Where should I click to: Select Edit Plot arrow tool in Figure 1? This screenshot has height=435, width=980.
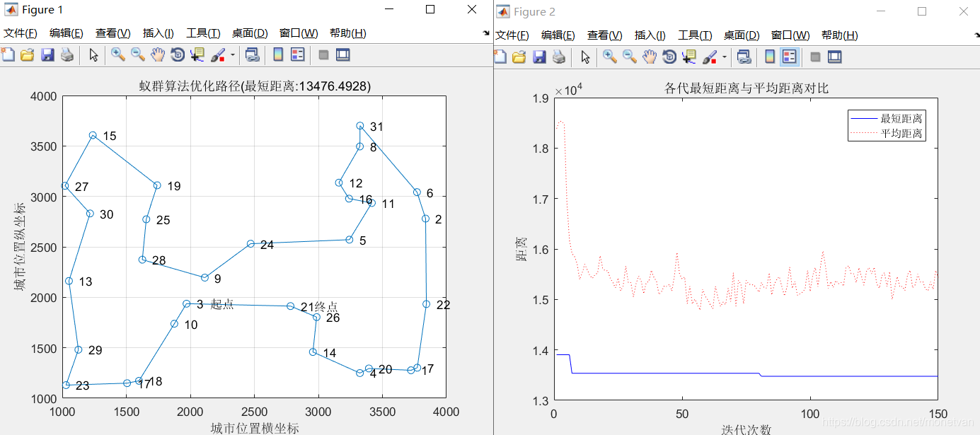pos(93,54)
